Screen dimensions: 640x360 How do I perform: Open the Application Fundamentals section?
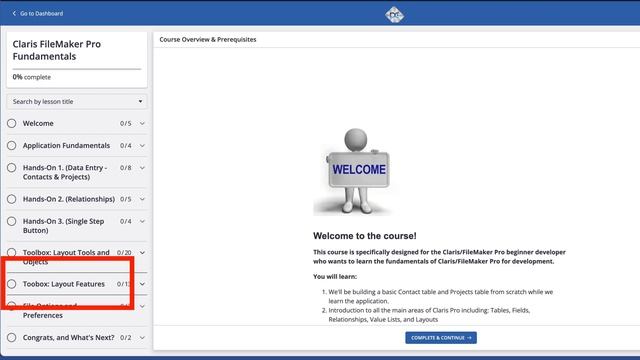(66, 145)
